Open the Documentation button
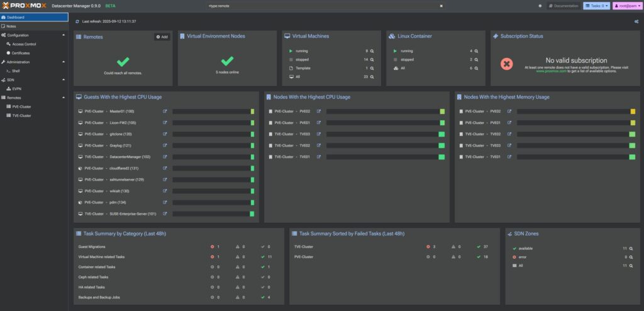This screenshot has width=644, height=311. (564, 6)
